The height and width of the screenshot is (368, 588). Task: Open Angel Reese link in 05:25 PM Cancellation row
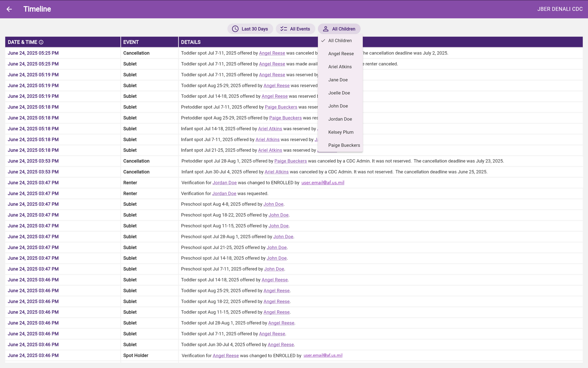(272, 53)
